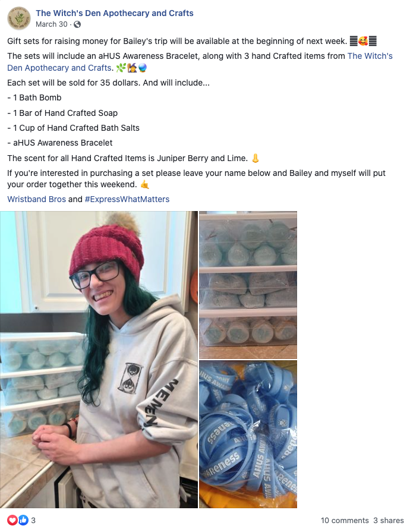Open the inline Witch's Den Apothecary mention link
The width and height of the screenshot is (410, 532).
200,62
